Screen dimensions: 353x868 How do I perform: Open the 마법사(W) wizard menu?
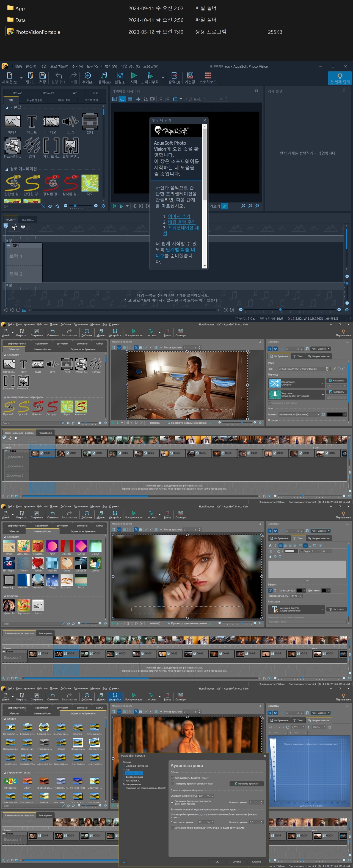[109, 66]
